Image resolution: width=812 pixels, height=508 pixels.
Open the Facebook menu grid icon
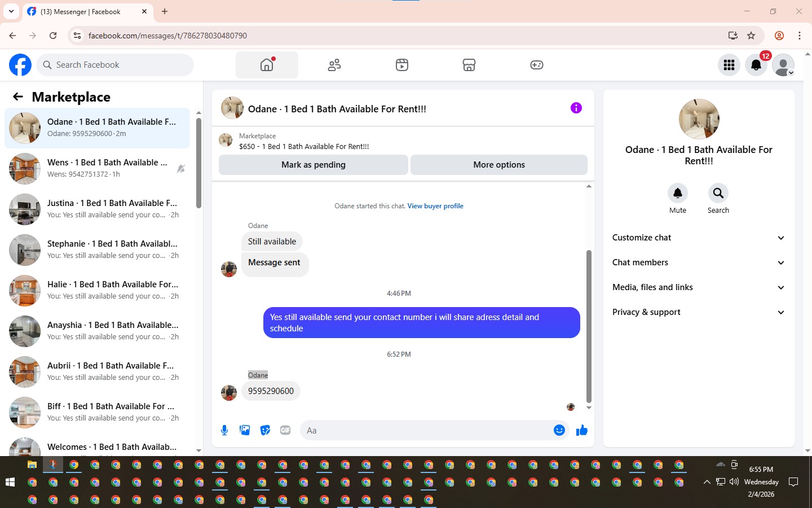(x=729, y=65)
